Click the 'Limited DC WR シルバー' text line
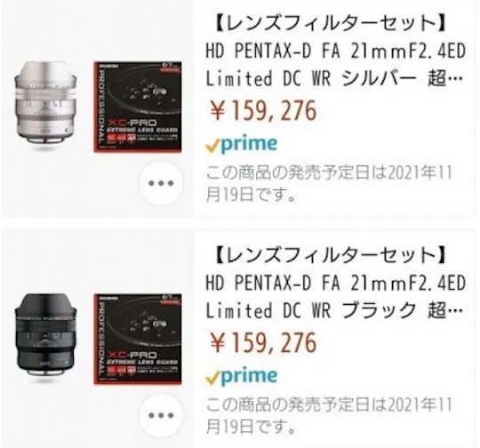This screenshot has width=480, height=448. (311, 78)
